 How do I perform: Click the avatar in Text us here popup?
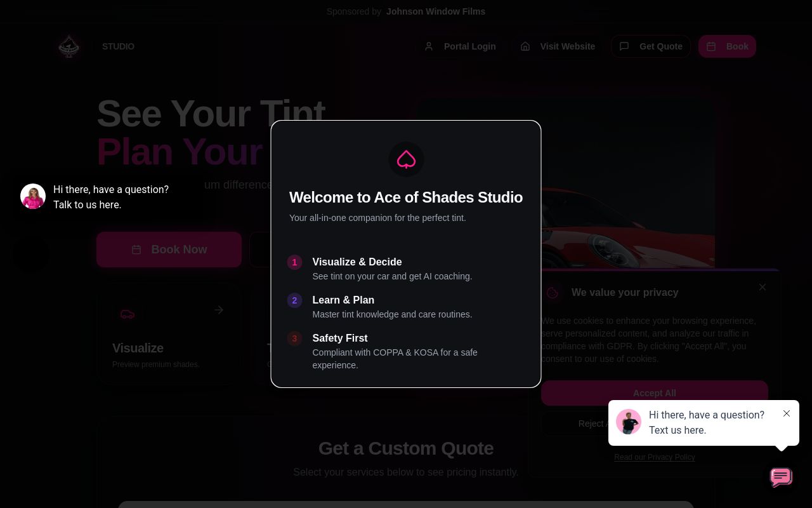(629, 422)
